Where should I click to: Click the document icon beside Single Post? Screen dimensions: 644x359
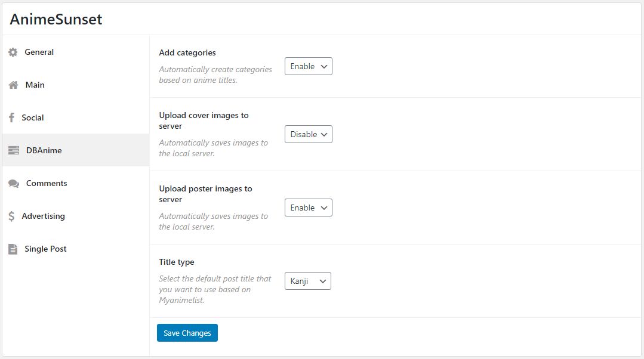click(x=13, y=249)
